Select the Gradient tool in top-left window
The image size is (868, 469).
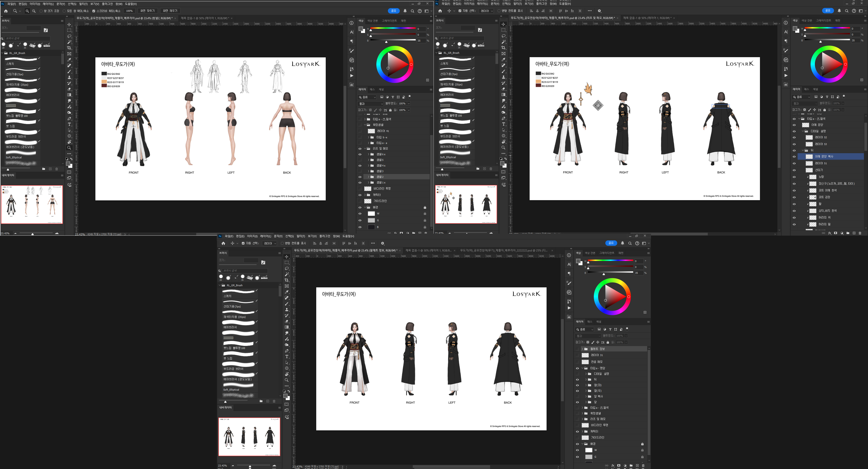click(69, 95)
